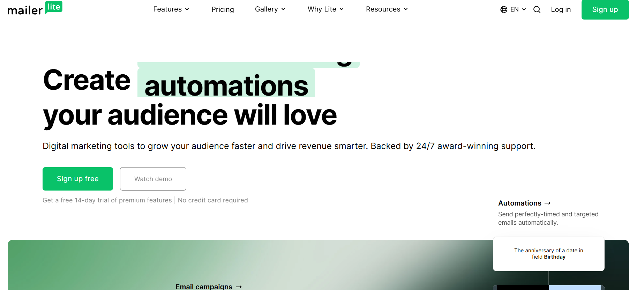Image resolution: width=644 pixels, height=290 pixels.
Task: Expand the Why Lite menu
Action: (x=325, y=9)
